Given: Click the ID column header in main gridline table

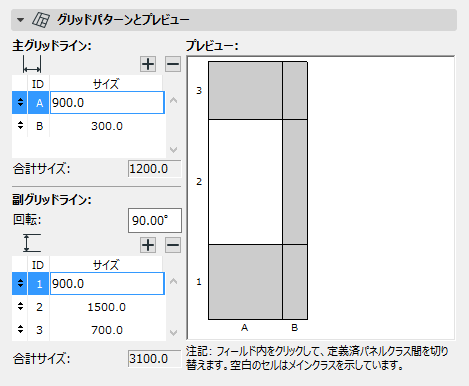Looking at the screenshot, I should (x=38, y=84).
